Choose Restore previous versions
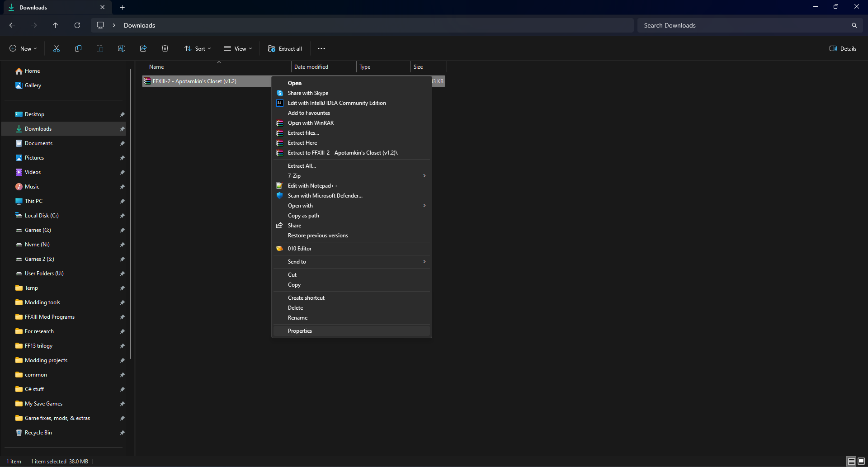868x467 pixels. (x=352, y=236)
